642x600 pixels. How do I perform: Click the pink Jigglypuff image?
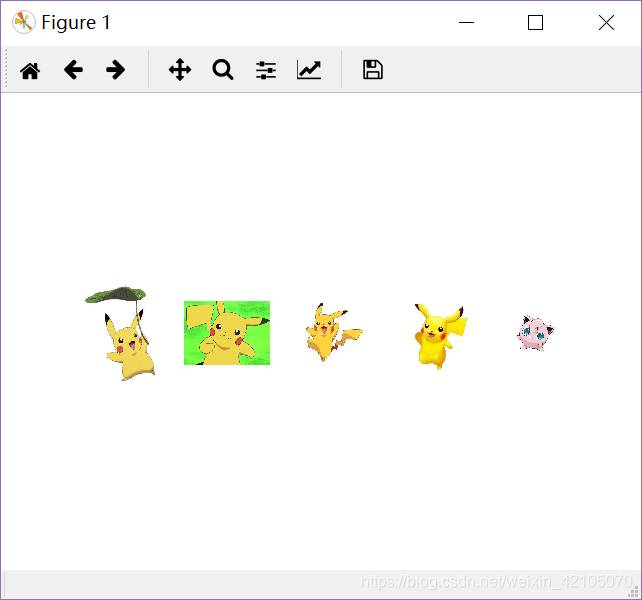(x=535, y=333)
